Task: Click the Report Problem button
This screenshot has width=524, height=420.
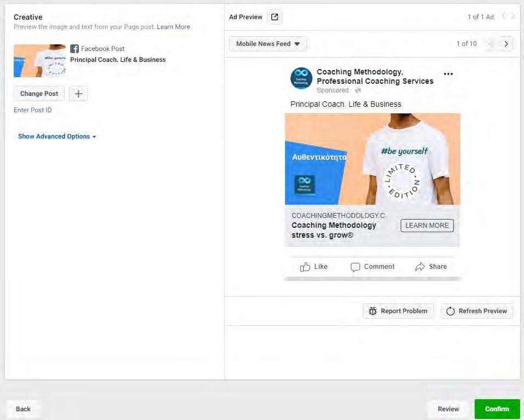Action: click(x=398, y=311)
